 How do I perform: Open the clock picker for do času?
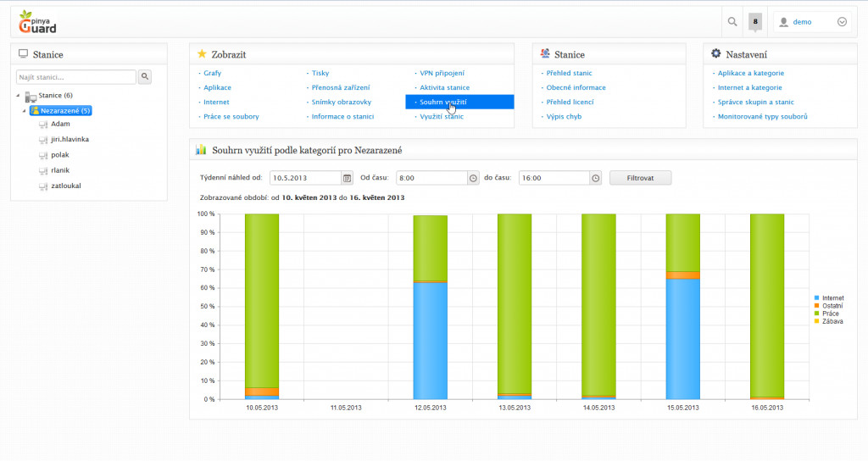tap(596, 178)
